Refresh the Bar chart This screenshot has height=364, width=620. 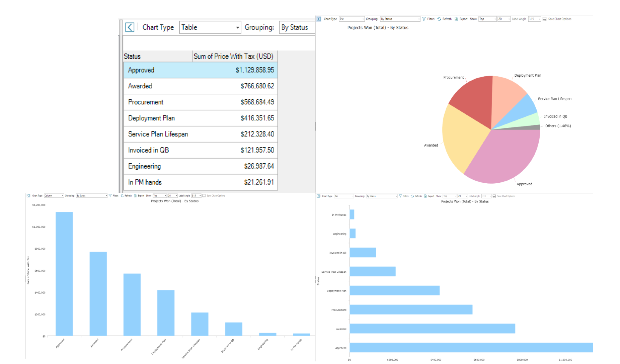tap(416, 196)
